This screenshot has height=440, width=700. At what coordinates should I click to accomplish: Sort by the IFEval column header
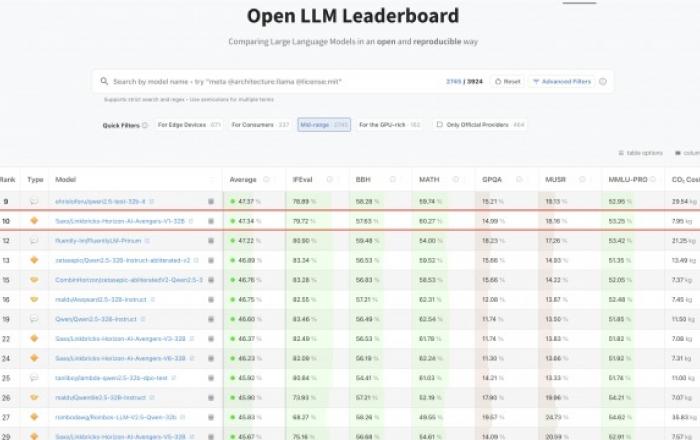(302, 179)
